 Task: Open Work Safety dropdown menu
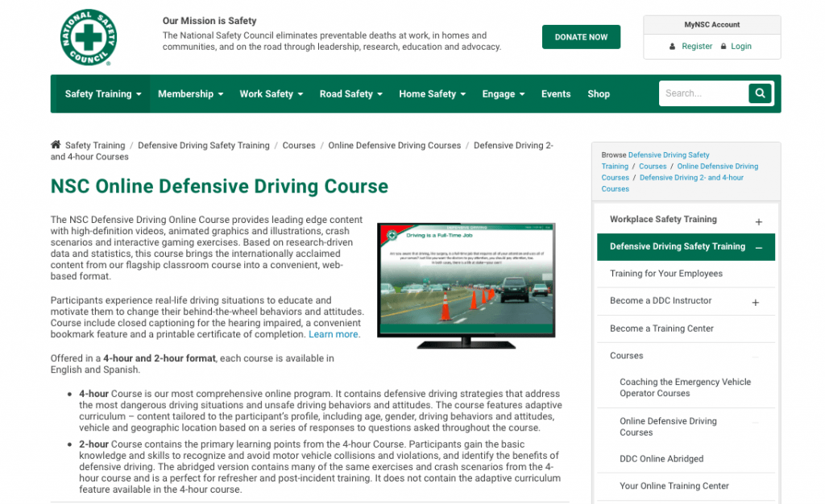click(x=272, y=94)
